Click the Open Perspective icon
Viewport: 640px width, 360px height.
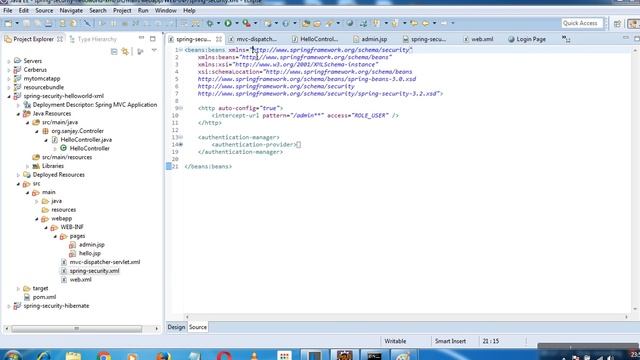617,24
